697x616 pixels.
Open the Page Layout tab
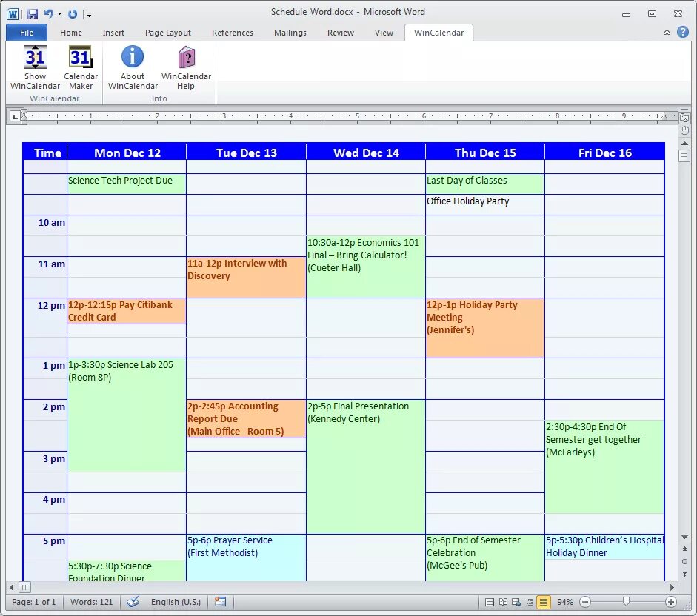click(168, 33)
